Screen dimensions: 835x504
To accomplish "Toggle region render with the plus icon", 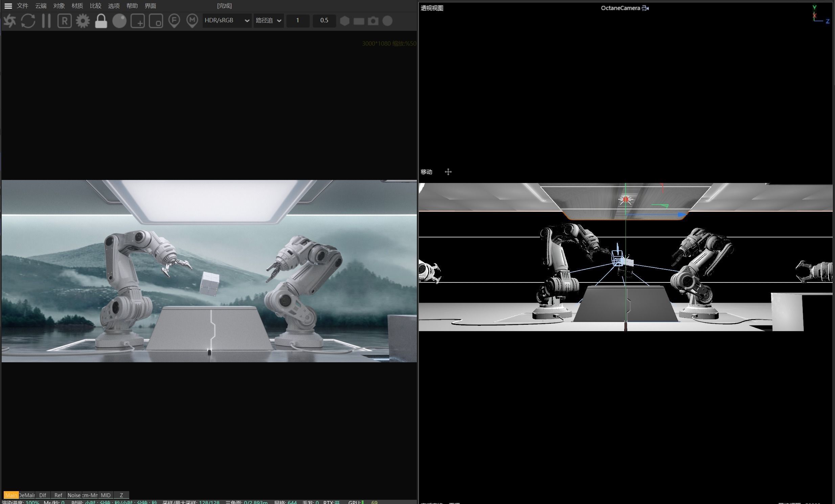I will [138, 21].
